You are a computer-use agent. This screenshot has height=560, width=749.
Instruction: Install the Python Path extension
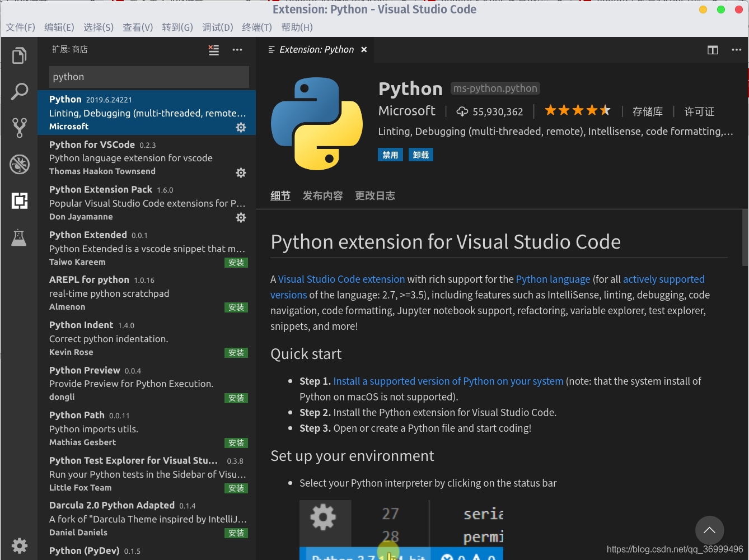236,443
